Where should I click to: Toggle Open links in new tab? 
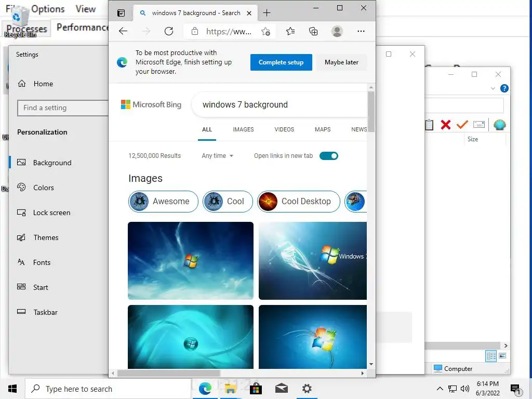pyautogui.click(x=329, y=156)
